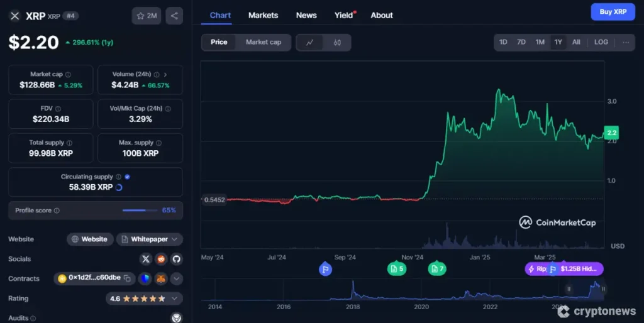This screenshot has height=323, width=644.
Task: Add XRP to watchlist via star button
Action: pyautogui.click(x=147, y=16)
